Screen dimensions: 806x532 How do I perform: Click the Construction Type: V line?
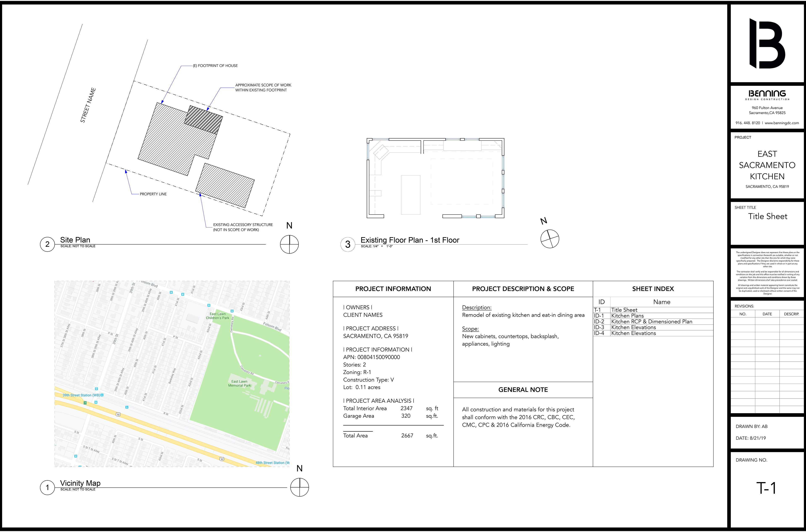(368, 380)
